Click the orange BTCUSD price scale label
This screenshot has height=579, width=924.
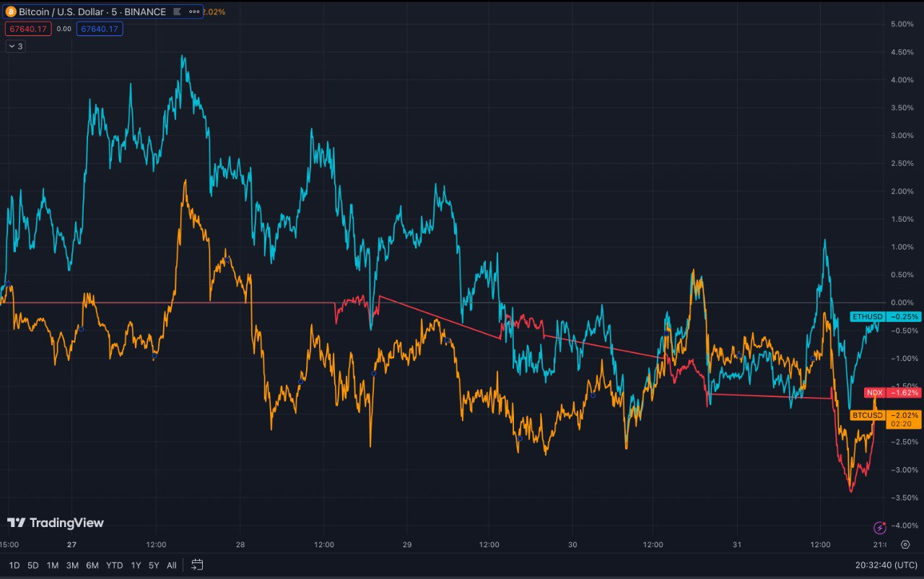coord(868,415)
